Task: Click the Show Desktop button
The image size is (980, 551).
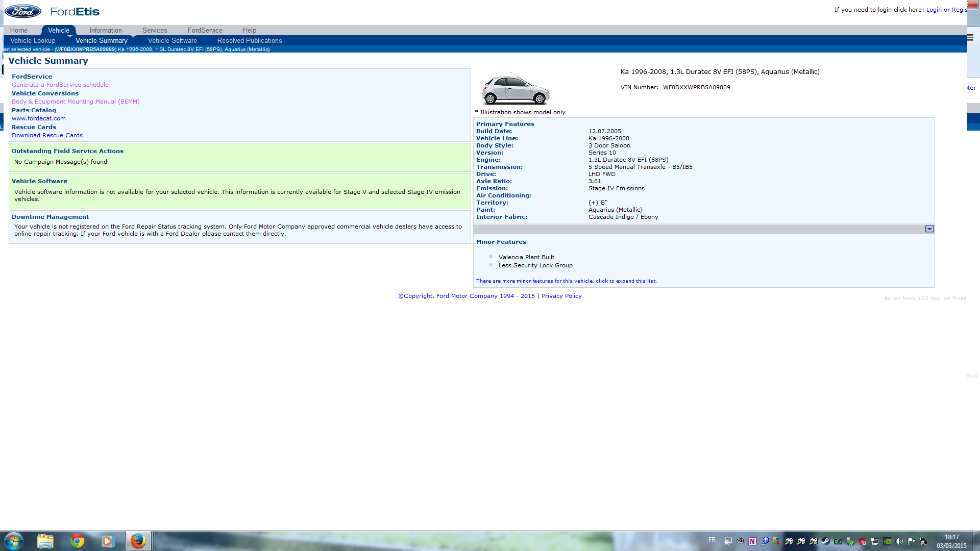Action: coord(976,541)
